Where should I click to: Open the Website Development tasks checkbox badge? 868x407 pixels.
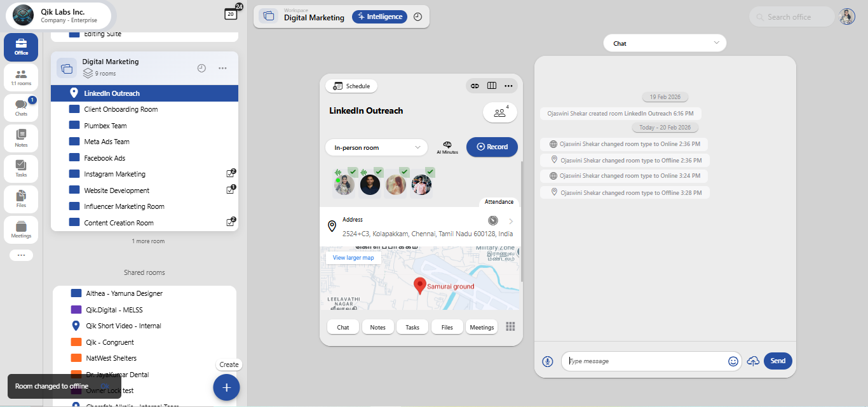(x=231, y=189)
